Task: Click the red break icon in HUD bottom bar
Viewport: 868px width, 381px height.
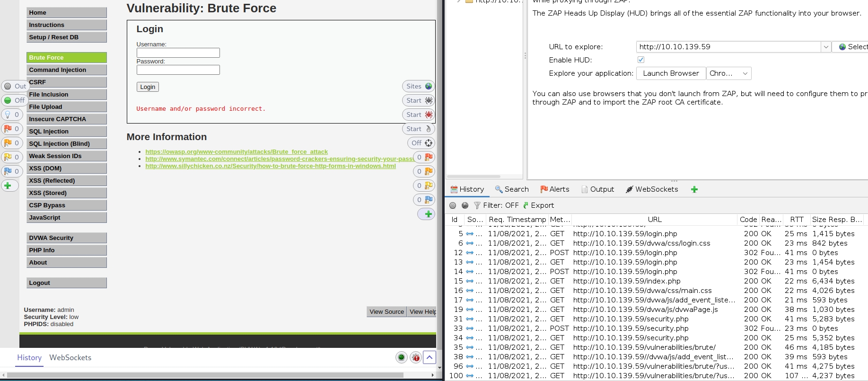Action: tap(415, 357)
